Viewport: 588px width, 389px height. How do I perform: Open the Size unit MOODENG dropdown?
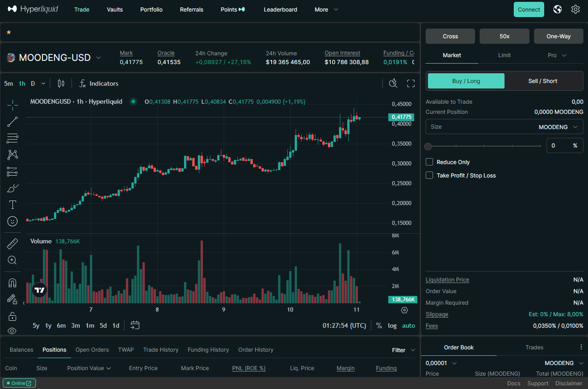tap(558, 127)
